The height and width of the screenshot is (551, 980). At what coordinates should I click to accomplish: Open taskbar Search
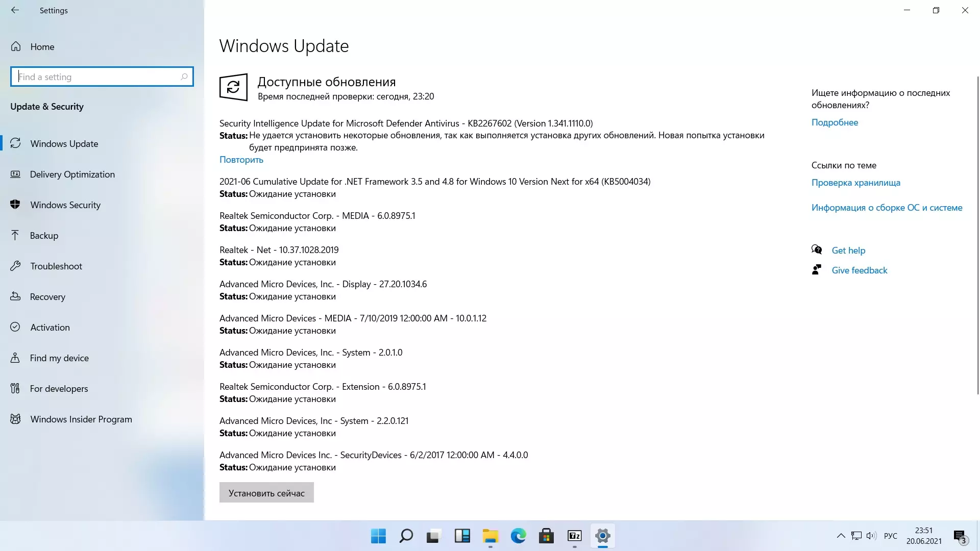(406, 536)
